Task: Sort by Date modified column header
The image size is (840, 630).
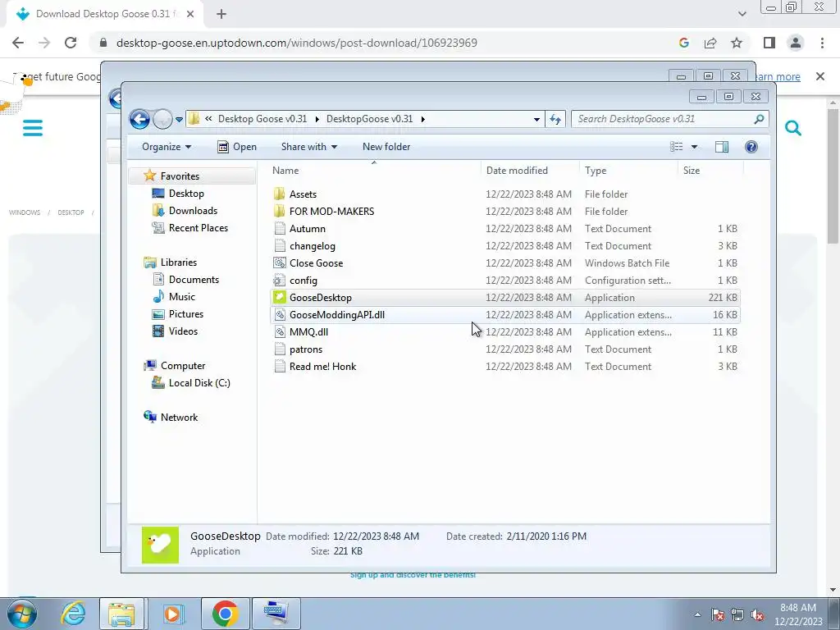Action: coord(517,171)
